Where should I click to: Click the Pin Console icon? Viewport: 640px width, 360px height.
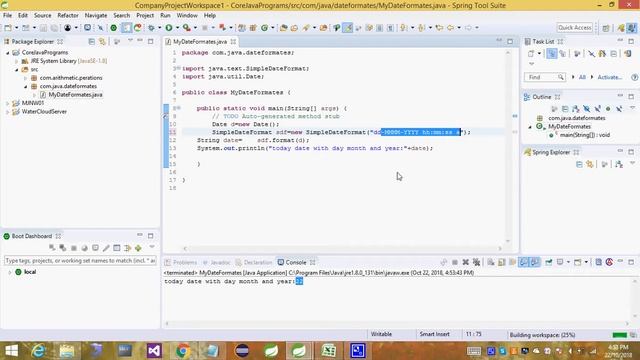point(549,262)
